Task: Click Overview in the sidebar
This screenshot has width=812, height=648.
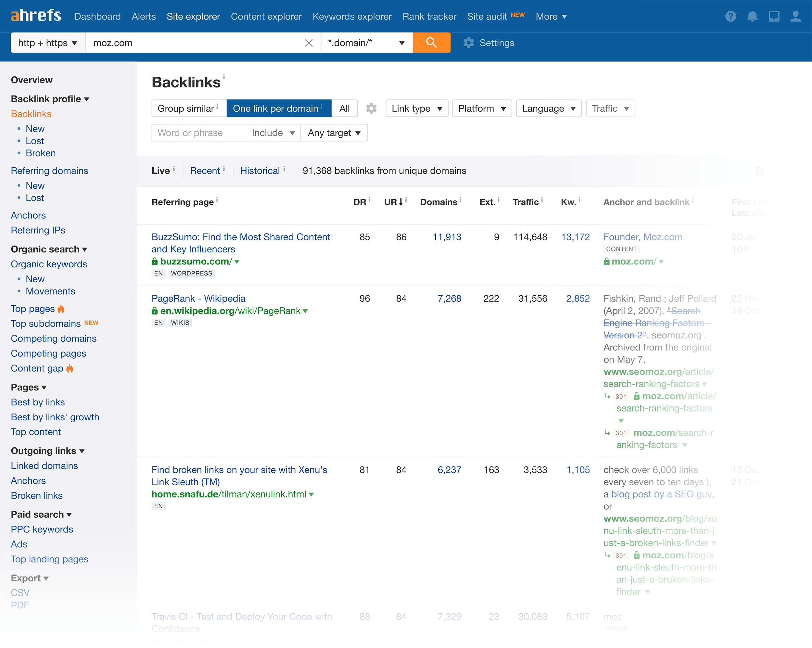Action: [32, 80]
